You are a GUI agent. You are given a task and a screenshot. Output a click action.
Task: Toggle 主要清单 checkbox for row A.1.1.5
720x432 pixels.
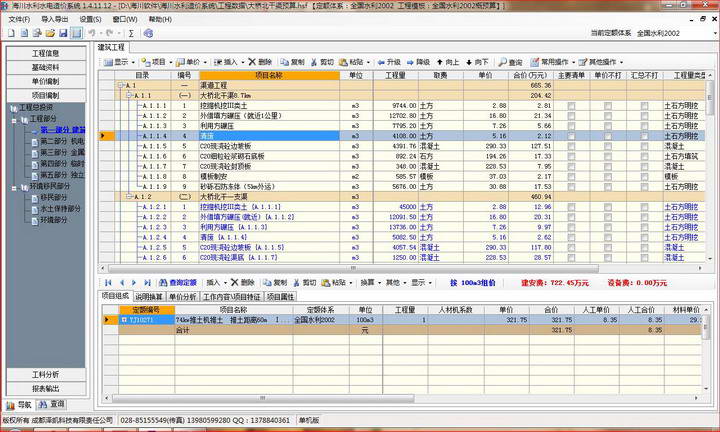tap(571, 146)
